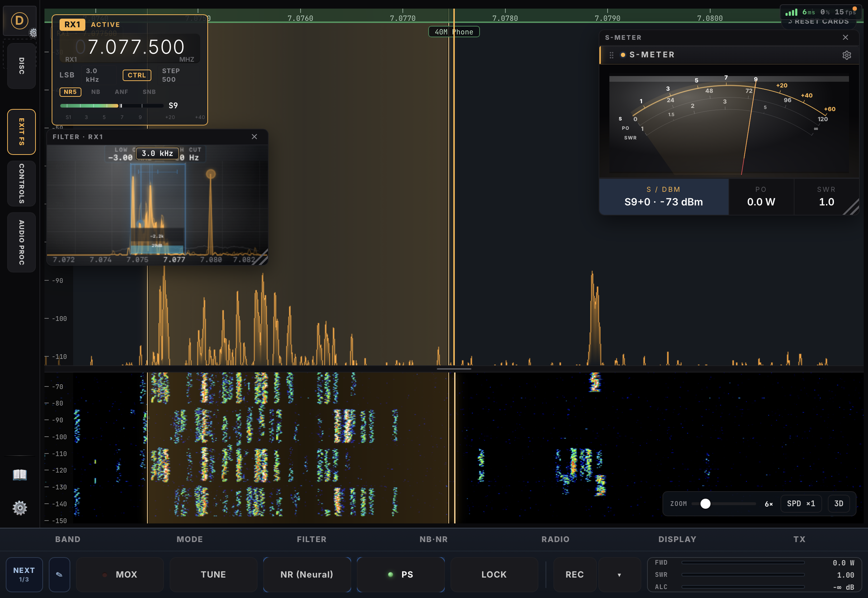Toggle the CTRL button in RX1 card

point(137,75)
